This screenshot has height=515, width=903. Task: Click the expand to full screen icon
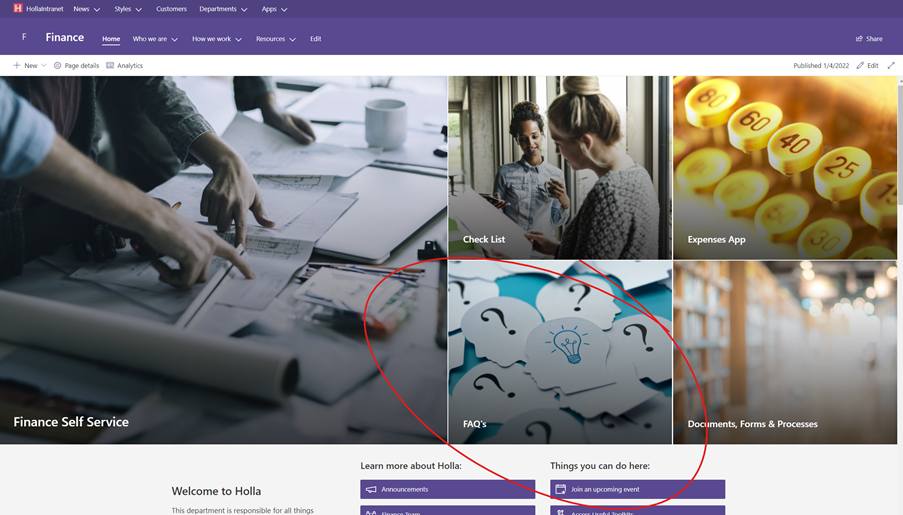click(891, 66)
